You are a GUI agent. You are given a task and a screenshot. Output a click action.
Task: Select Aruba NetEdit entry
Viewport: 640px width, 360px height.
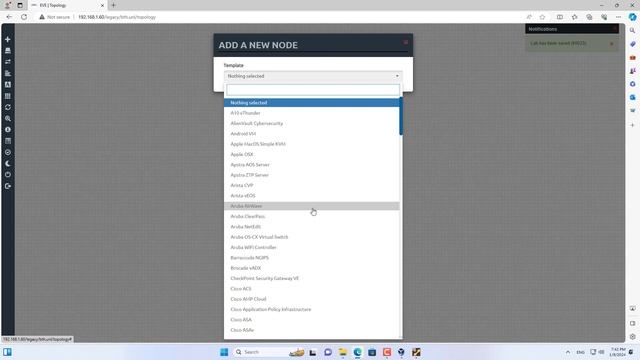pos(311,227)
